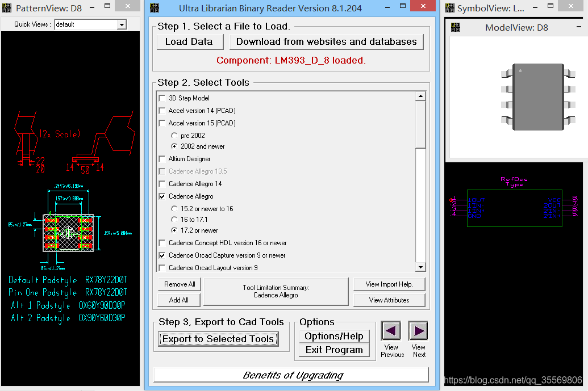Image resolution: width=588 pixels, height=391 pixels.
Task: Click the View Next arrow icon
Action: coord(418,331)
